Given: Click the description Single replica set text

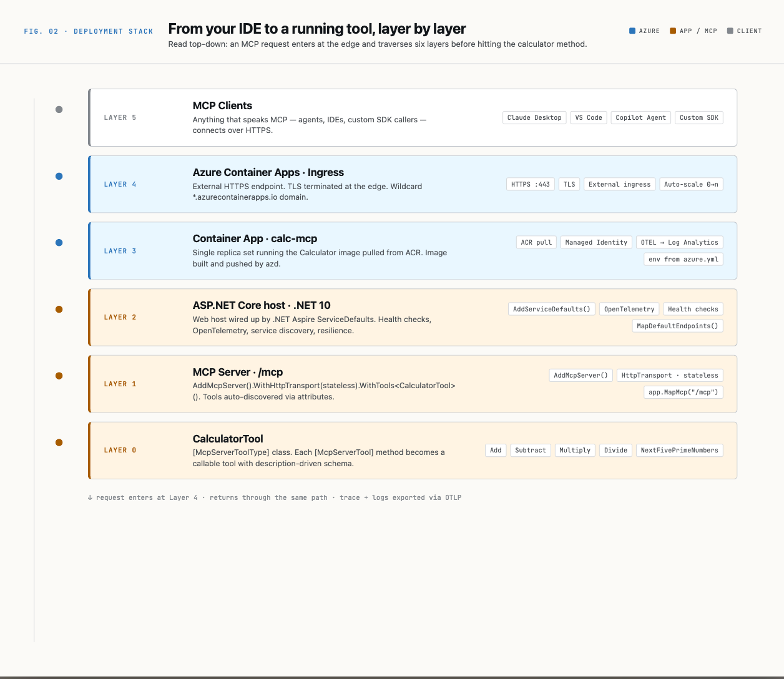Looking at the screenshot, I should 320,258.
